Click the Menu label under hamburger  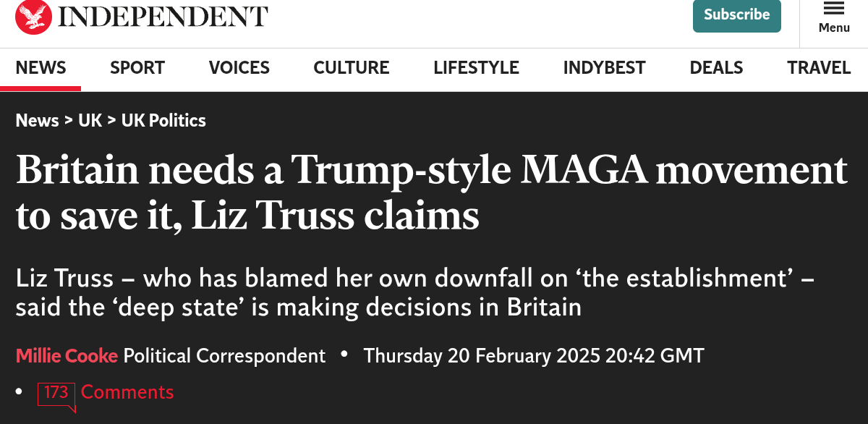tap(834, 27)
